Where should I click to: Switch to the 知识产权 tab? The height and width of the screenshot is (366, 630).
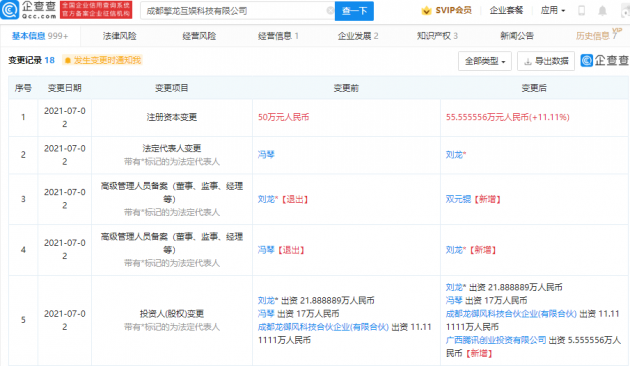point(437,36)
